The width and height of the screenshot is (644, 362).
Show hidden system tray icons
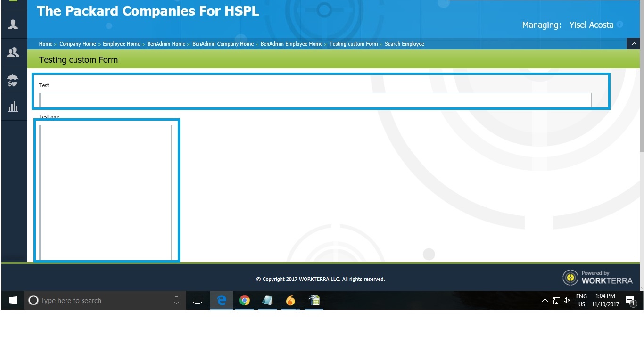(x=545, y=300)
